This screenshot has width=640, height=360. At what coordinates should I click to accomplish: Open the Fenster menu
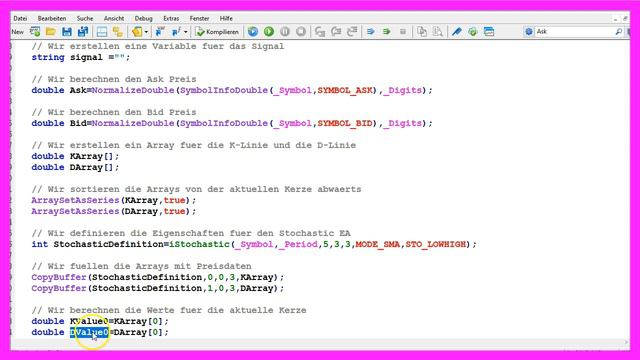click(200, 18)
